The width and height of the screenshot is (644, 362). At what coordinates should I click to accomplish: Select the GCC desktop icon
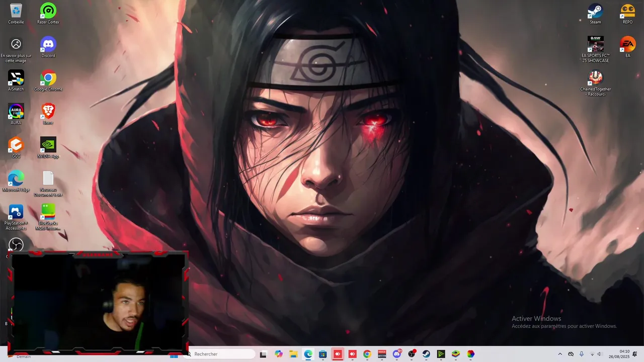click(16, 148)
